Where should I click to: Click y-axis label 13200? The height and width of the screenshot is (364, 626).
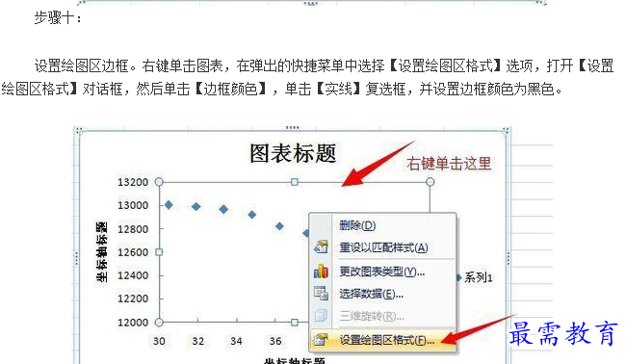(133, 182)
